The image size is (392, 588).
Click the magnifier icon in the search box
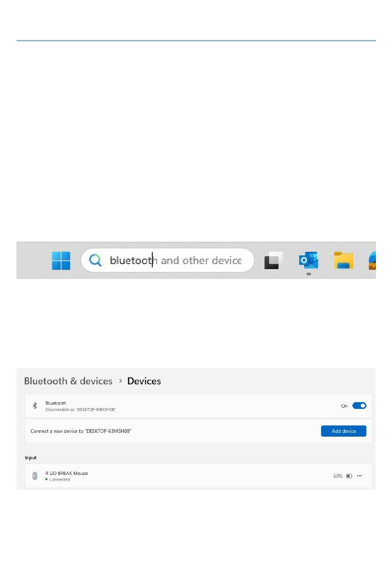[95, 260]
